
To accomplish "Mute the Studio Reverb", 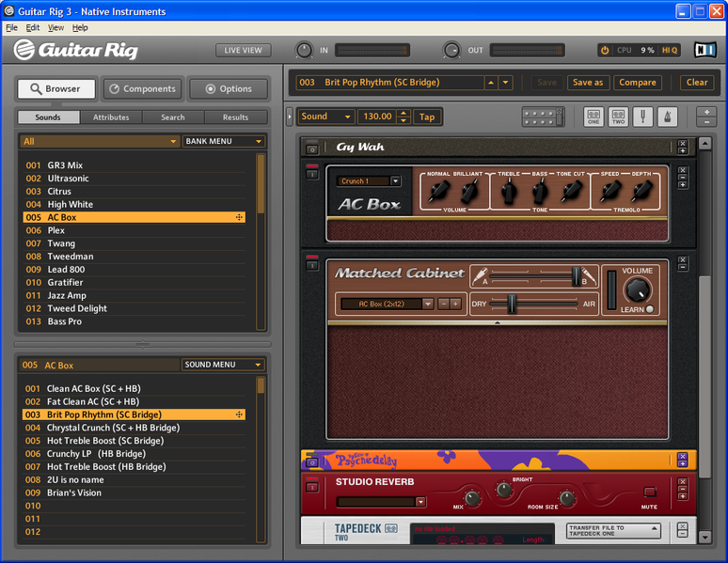I will point(650,492).
